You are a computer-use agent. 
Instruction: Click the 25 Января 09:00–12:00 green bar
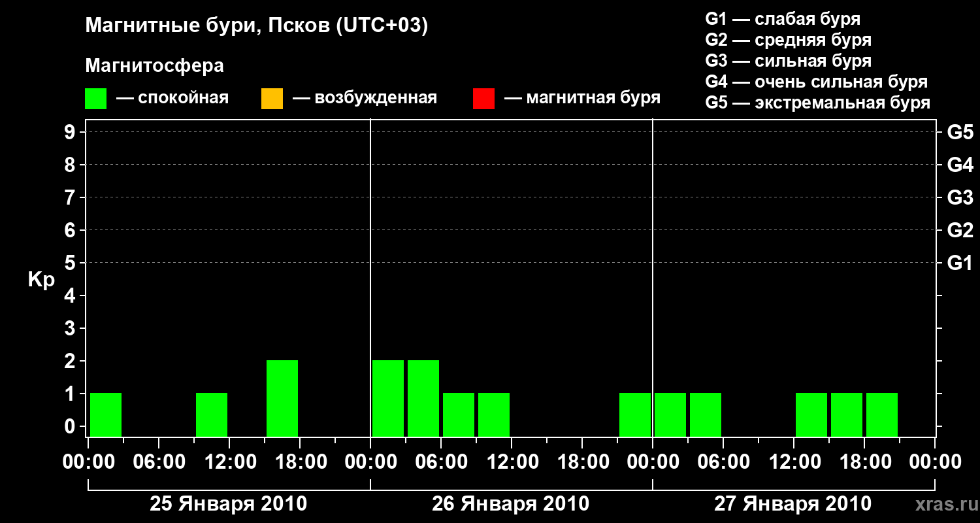(x=212, y=414)
